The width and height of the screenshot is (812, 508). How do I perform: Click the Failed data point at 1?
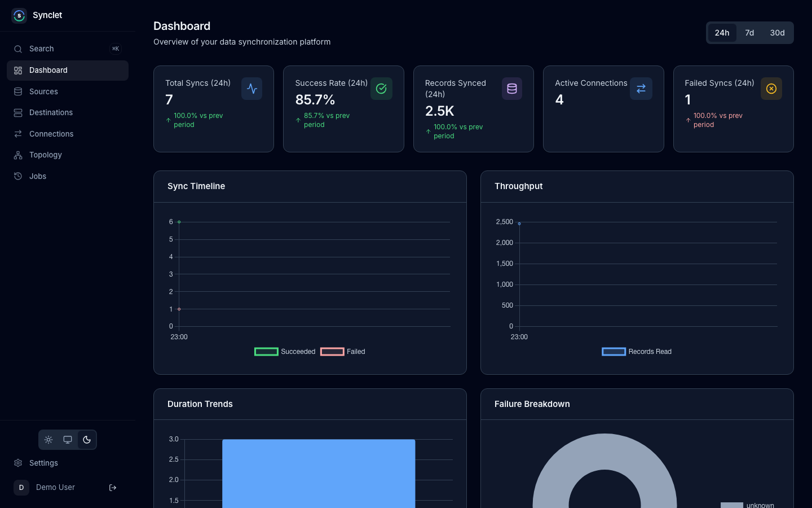[179, 309]
